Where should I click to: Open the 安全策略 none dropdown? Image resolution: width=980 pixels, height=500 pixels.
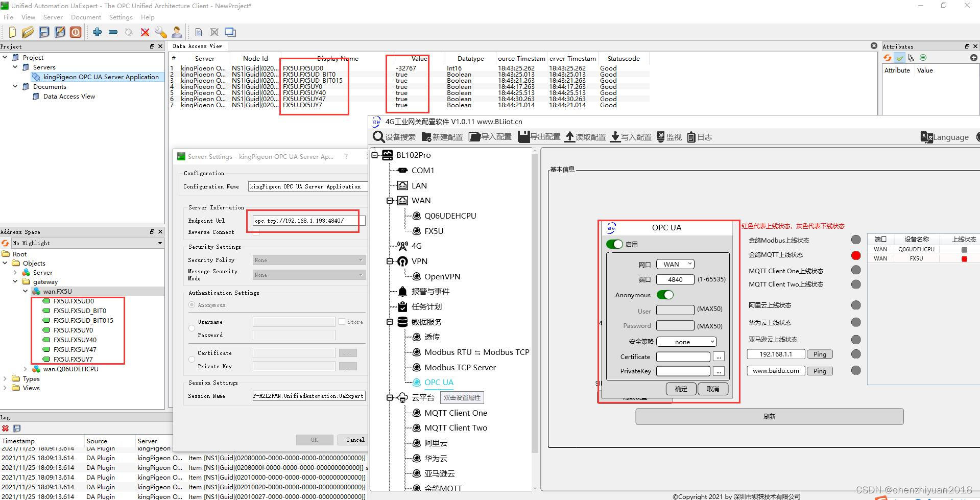point(686,342)
